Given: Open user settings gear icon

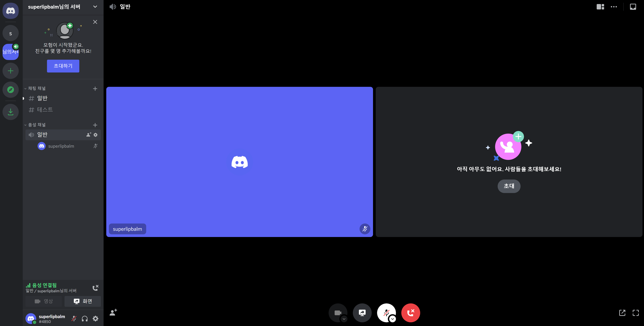Looking at the screenshot, I should (95, 318).
